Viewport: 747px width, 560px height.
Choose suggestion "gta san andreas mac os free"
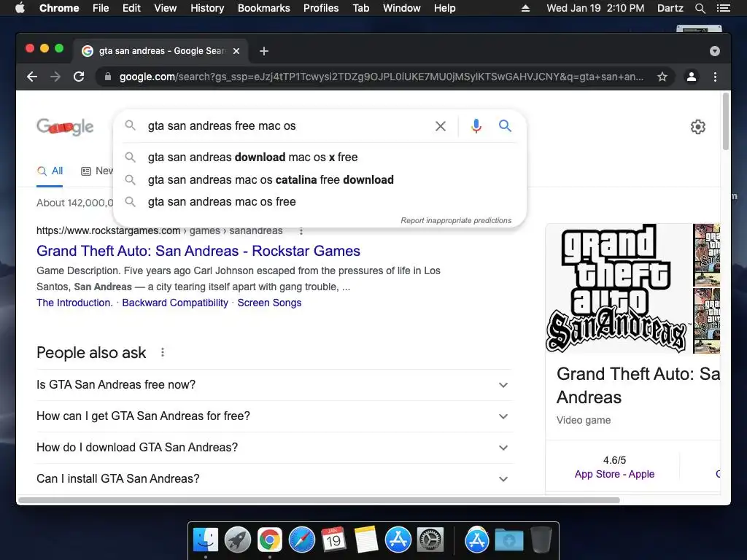pyautogui.click(x=320, y=202)
